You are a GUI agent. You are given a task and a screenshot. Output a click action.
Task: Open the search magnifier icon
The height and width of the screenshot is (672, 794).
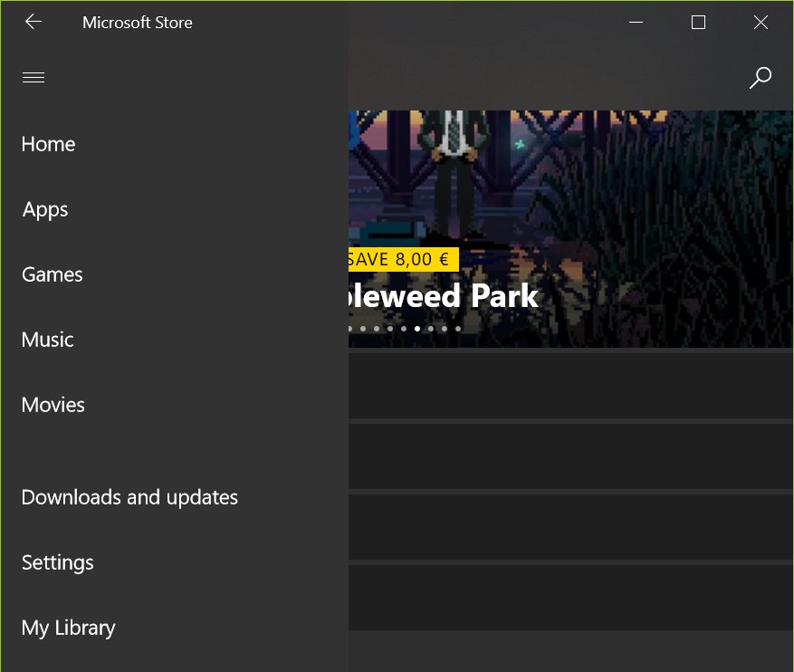click(761, 78)
